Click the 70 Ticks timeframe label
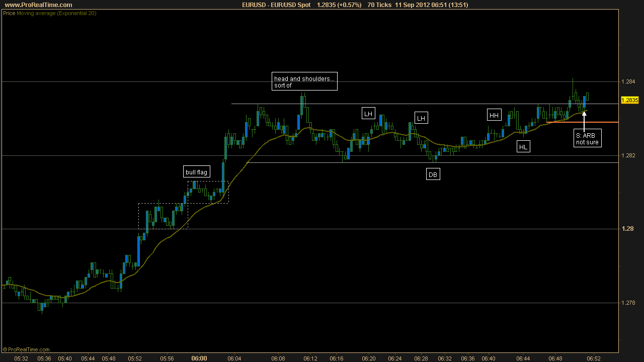The width and height of the screenshot is (644, 362). click(379, 5)
